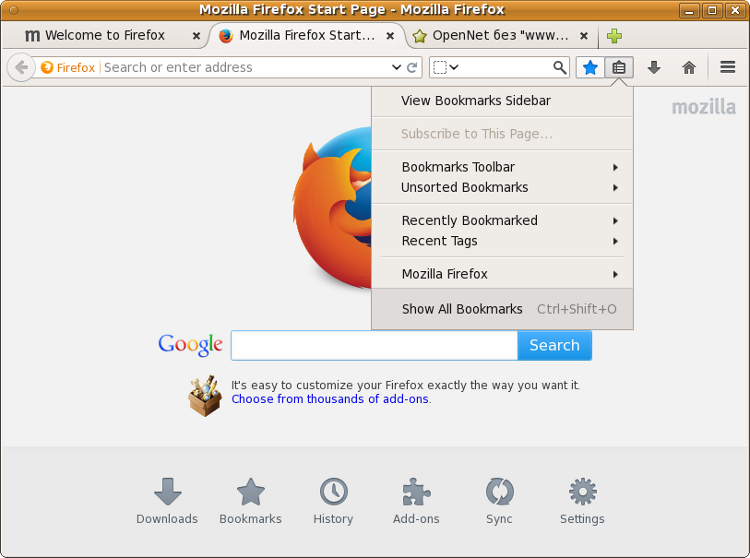This screenshot has height=558, width=750.
Task: Open the hamburger main menu
Action: (728, 67)
